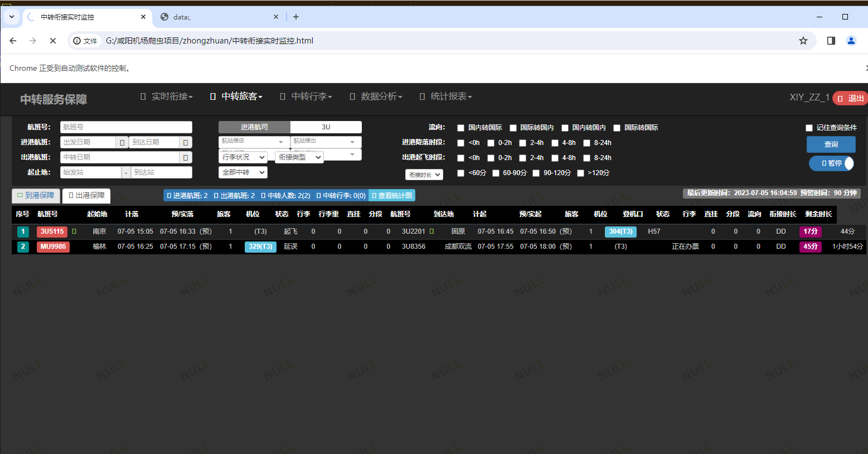868x454 pixels.
Task: Toggle the 暂停 pause switch
Action: [x=831, y=163]
